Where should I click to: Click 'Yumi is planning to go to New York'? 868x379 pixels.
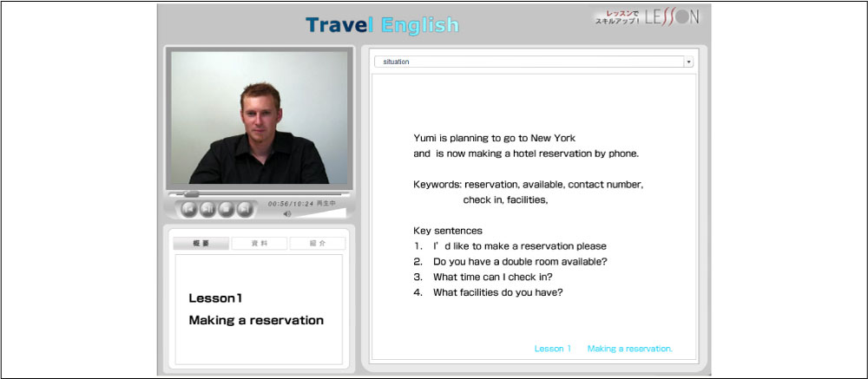click(495, 138)
